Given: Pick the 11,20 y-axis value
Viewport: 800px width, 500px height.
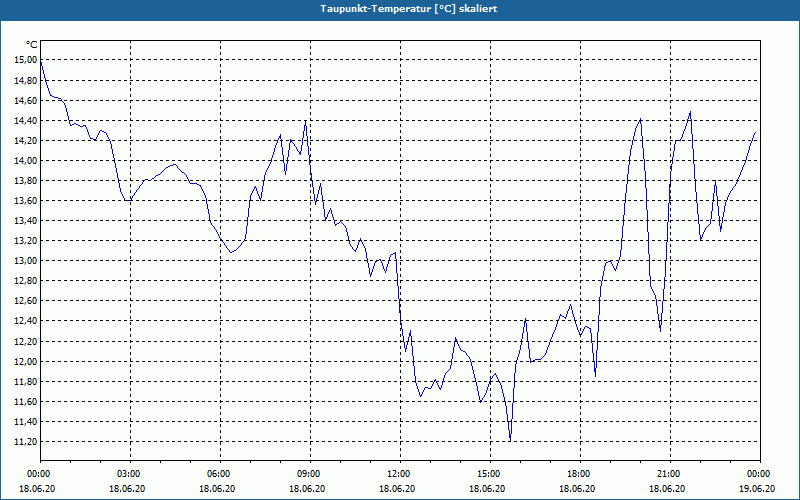Looking at the screenshot, I should 27,442.
